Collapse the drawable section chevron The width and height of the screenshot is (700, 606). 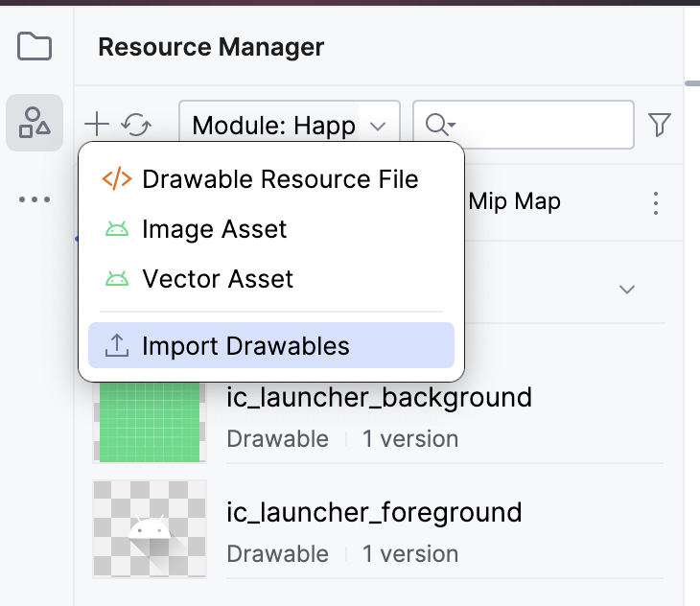[x=627, y=289]
